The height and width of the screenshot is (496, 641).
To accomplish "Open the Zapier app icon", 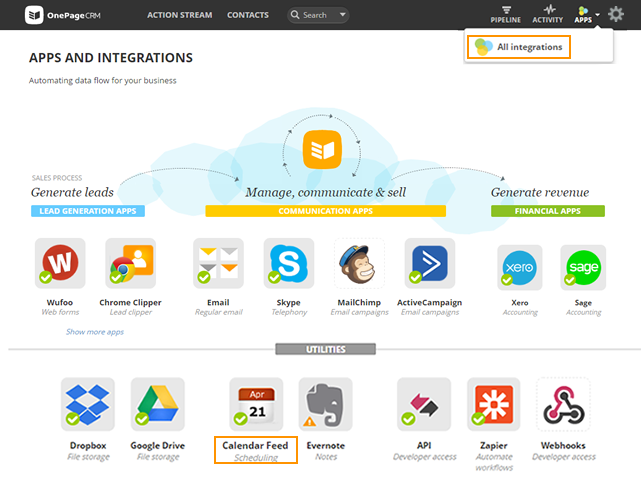I will click(x=494, y=404).
